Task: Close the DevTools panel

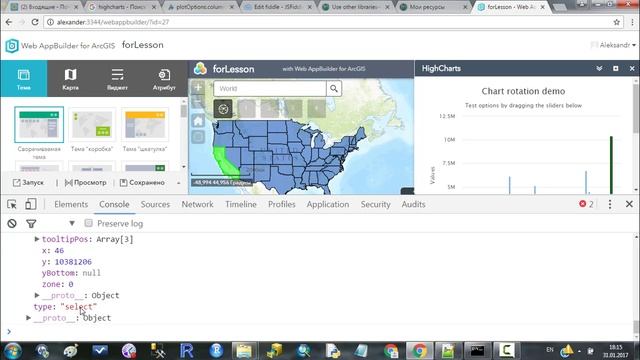Action: pyautogui.click(x=629, y=204)
